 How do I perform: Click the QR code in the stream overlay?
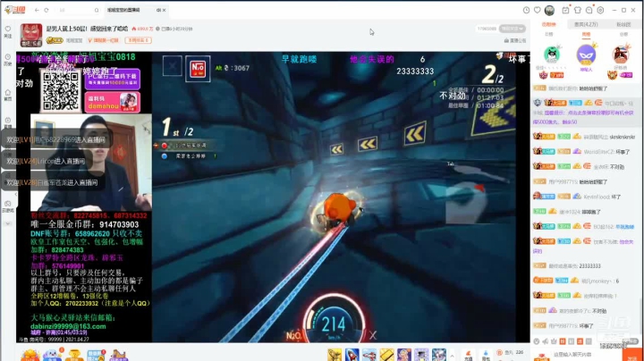[61, 90]
